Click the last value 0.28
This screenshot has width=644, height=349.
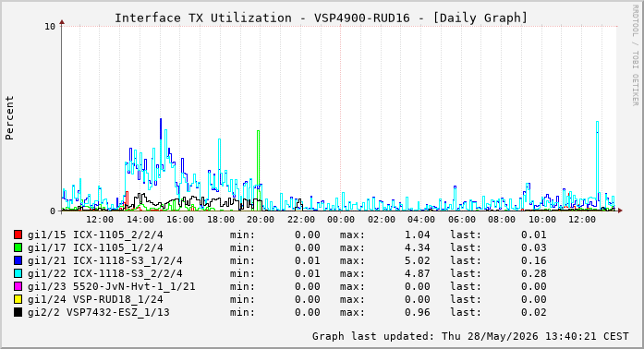point(534,273)
